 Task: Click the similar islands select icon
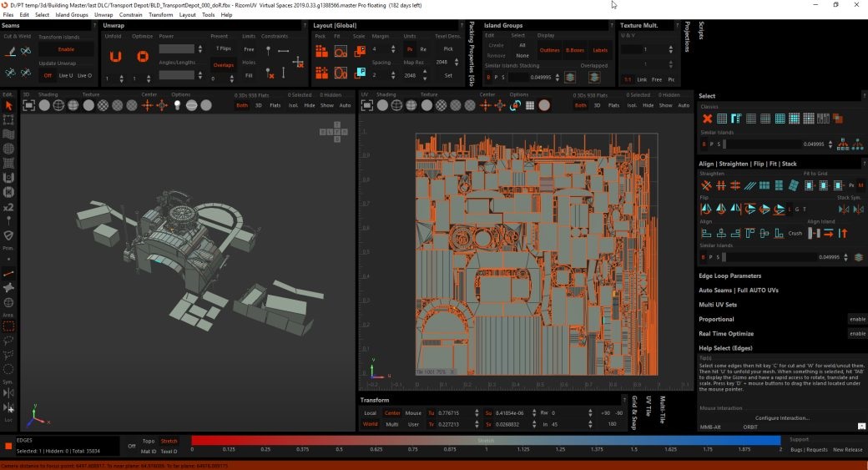pyautogui.click(x=842, y=144)
